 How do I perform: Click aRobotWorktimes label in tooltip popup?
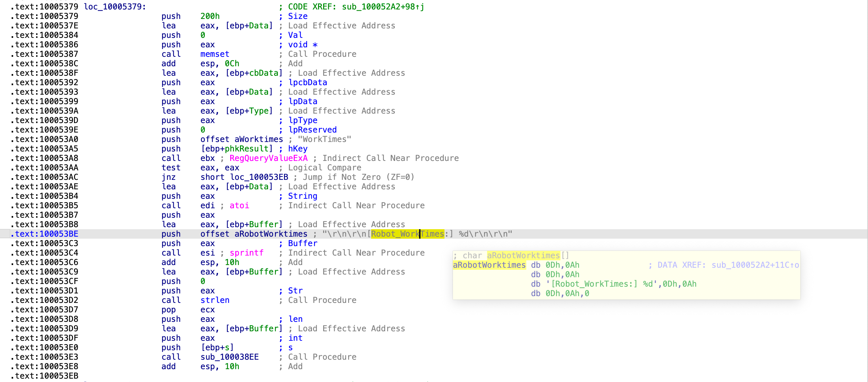pos(489,265)
